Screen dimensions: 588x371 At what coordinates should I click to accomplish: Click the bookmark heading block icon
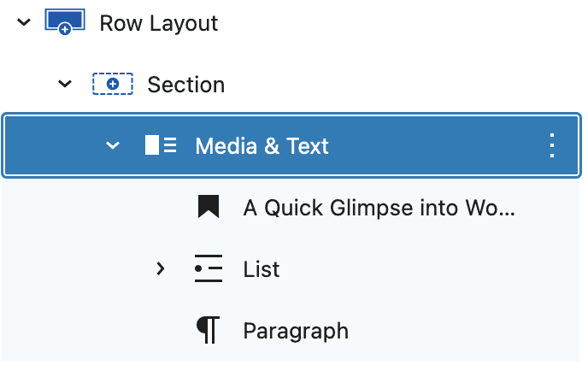[x=209, y=206]
